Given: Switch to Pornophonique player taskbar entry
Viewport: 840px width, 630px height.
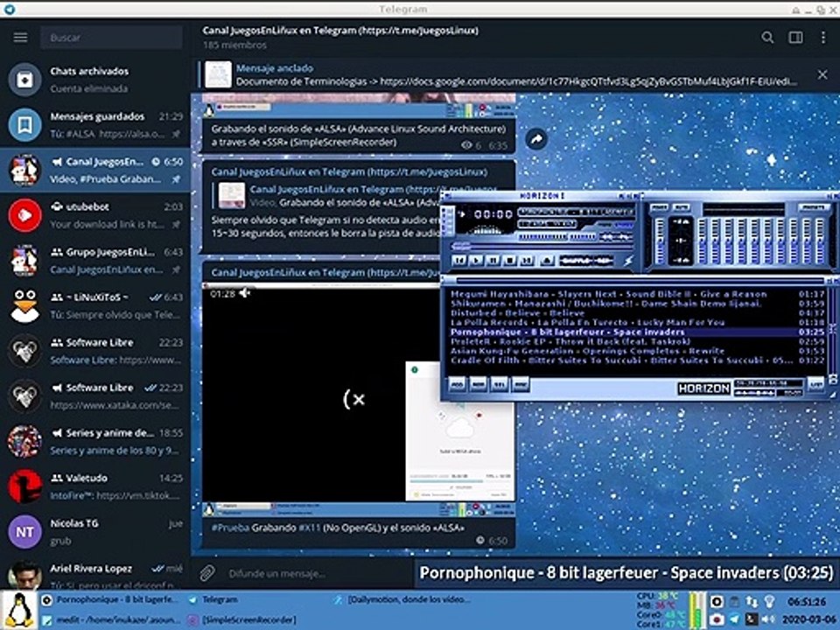Looking at the screenshot, I should pyautogui.click(x=110, y=600).
